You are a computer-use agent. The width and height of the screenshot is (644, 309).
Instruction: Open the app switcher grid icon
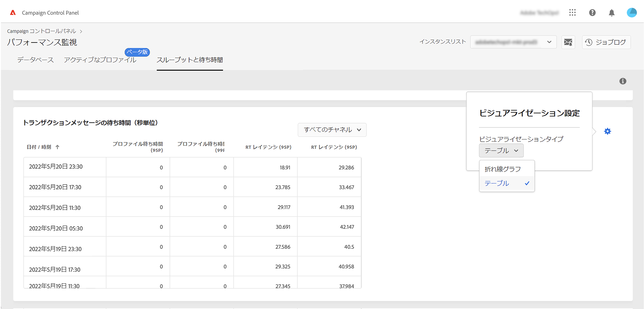coord(572,13)
